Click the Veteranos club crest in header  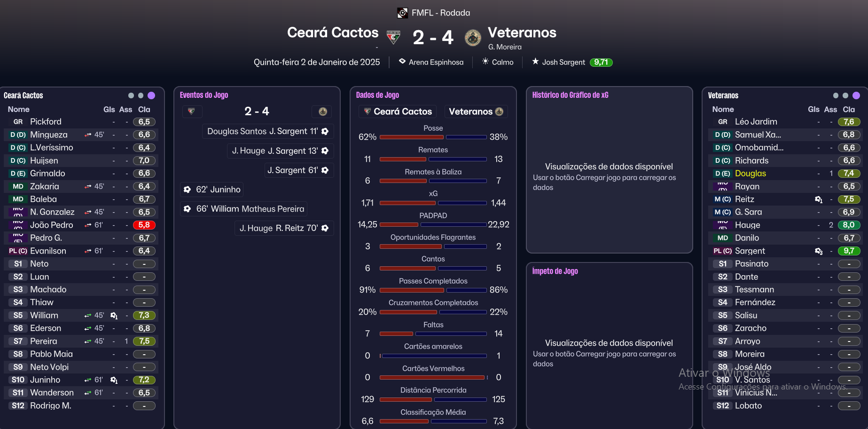click(x=473, y=38)
